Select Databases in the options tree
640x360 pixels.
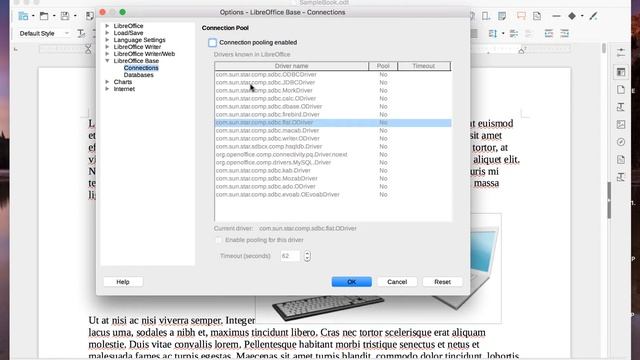pos(138,75)
